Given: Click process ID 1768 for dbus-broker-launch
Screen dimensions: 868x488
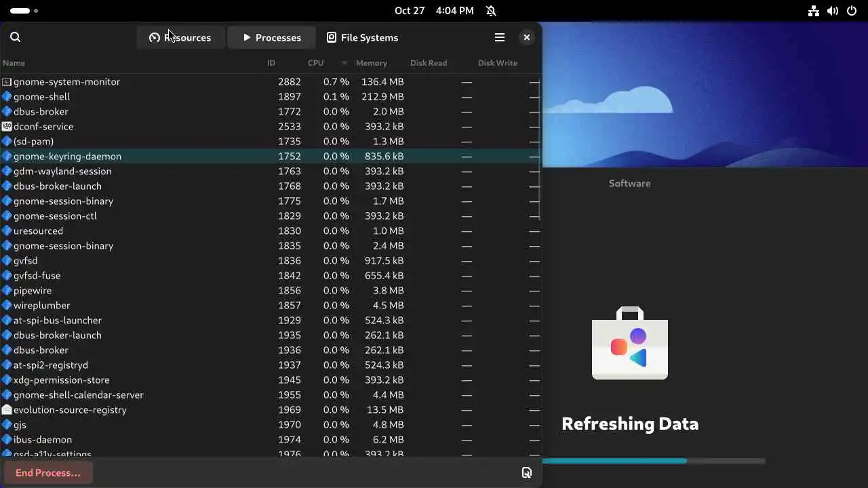Looking at the screenshot, I should [289, 186].
